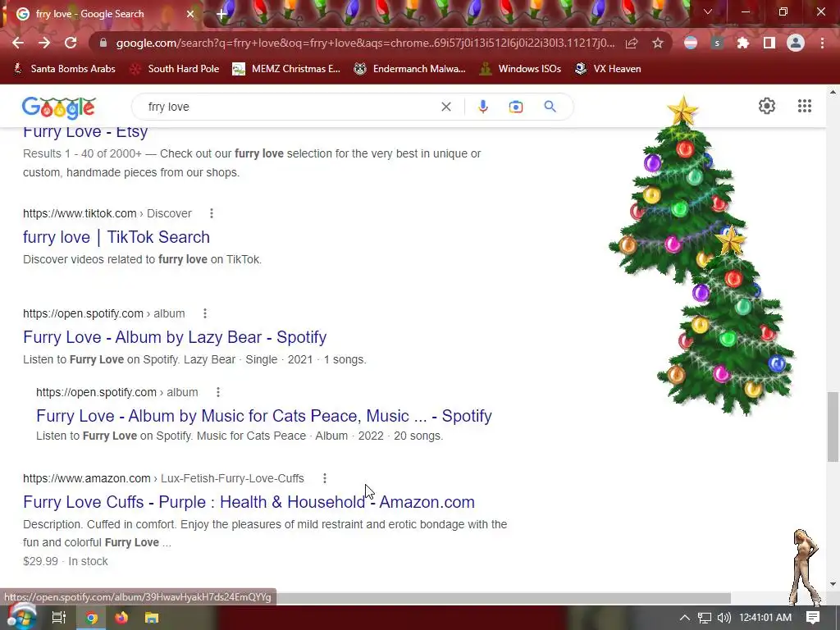Open the clock showing 12:41:01 AM
840x630 pixels.
coord(765,618)
